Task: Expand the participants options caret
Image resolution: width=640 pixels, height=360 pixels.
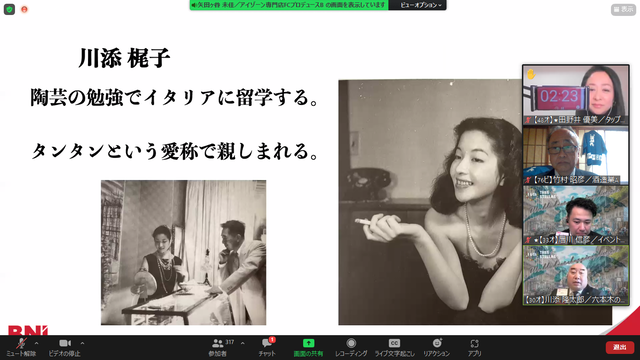Action: pyautogui.click(x=242, y=343)
